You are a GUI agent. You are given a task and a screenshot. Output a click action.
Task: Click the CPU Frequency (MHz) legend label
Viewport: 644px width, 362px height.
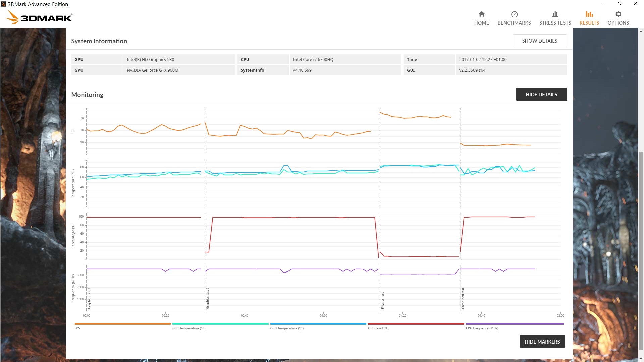coord(482,328)
